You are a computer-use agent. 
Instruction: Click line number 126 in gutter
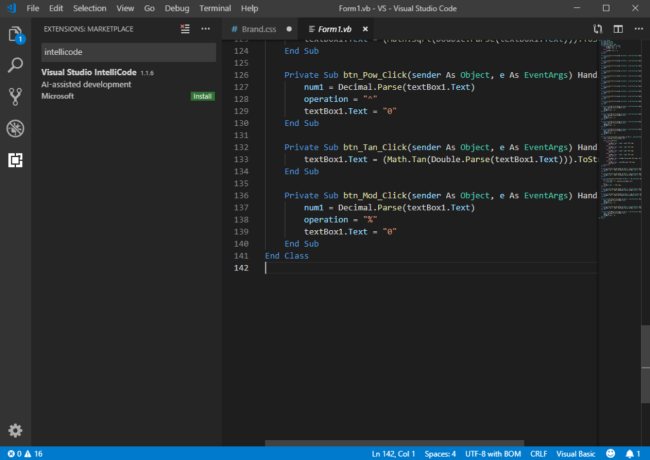click(241, 75)
